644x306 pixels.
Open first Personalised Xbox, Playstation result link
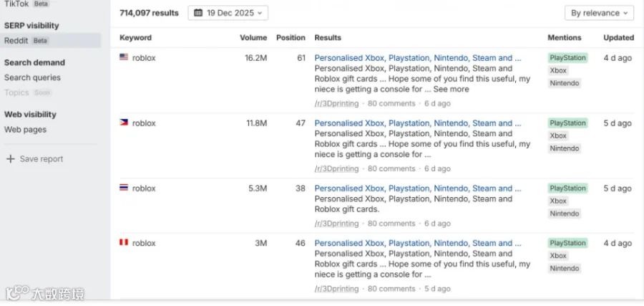pyautogui.click(x=418, y=58)
